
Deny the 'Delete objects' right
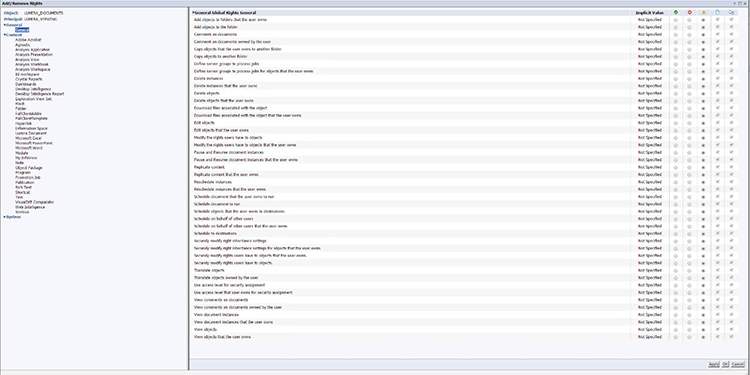689,94
